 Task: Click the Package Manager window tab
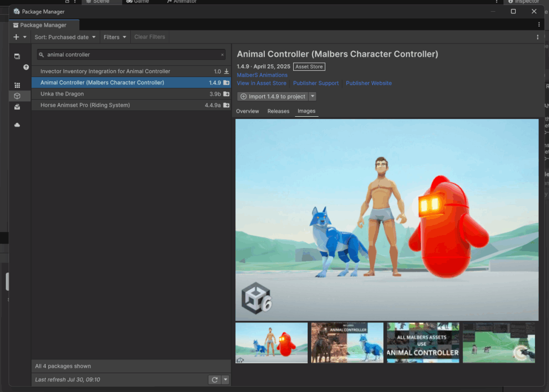click(x=44, y=25)
